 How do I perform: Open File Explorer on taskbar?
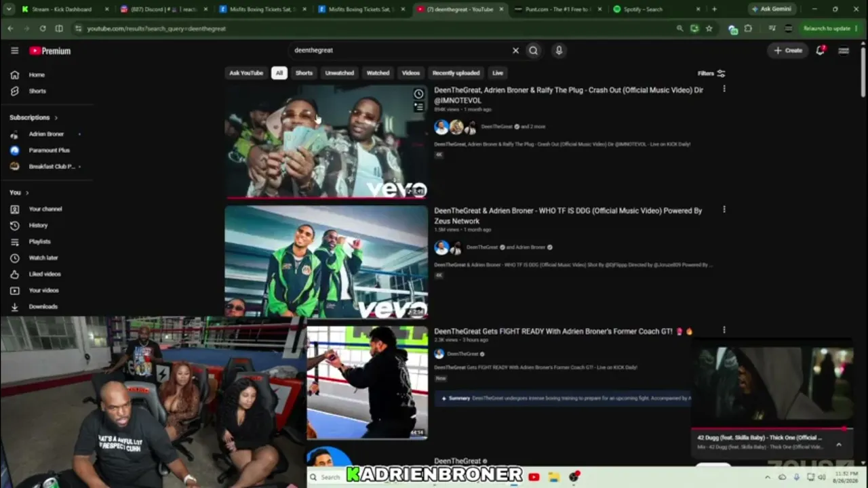554,477
